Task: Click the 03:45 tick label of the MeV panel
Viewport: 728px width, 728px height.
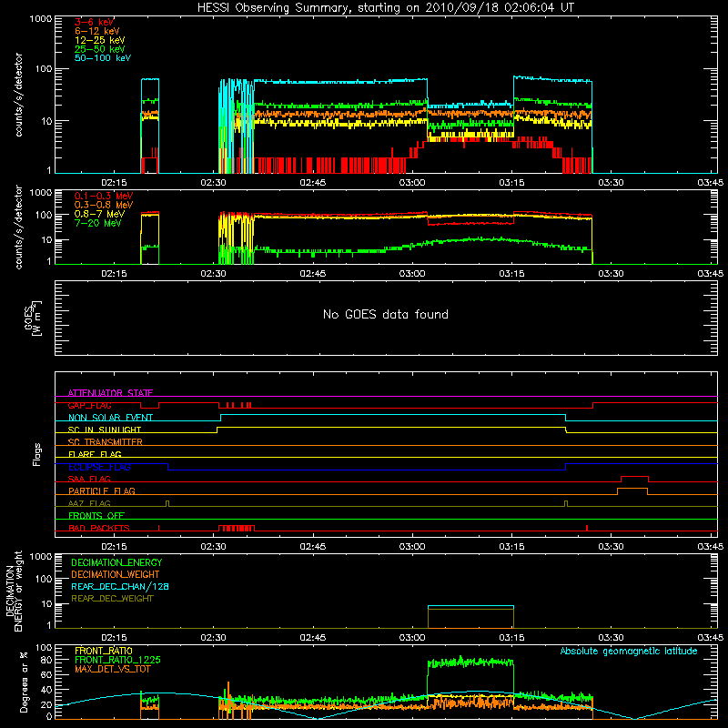Action: pos(710,274)
